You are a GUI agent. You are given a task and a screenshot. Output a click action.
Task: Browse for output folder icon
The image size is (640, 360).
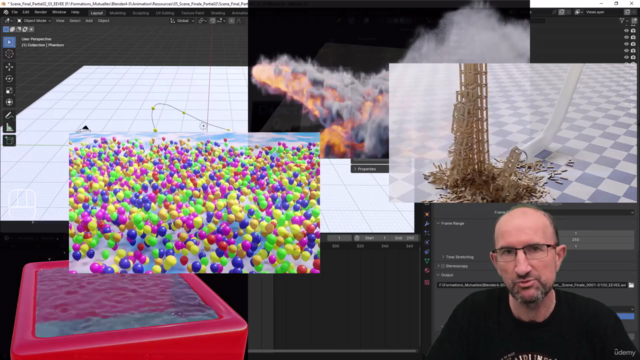click(631, 285)
